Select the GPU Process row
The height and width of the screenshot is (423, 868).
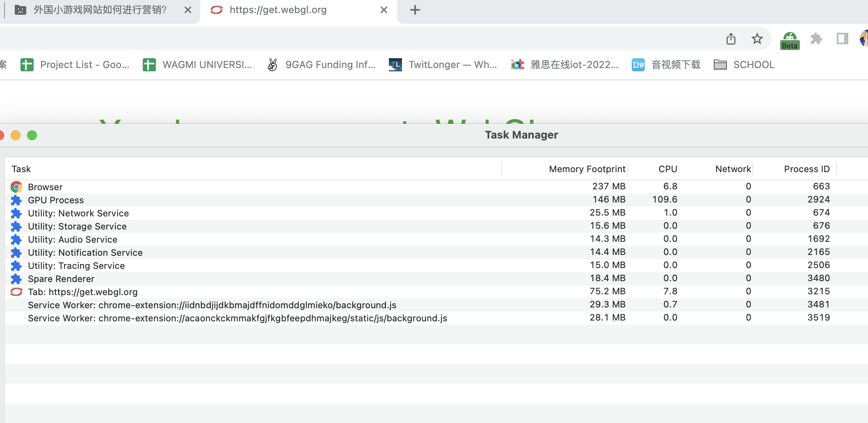(x=56, y=200)
